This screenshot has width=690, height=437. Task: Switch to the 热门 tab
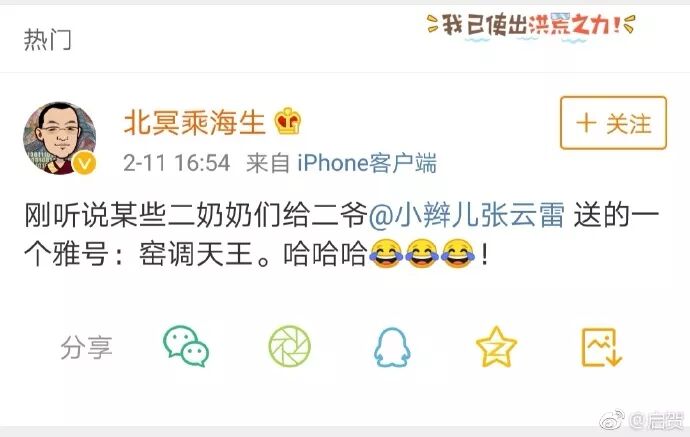47,40
